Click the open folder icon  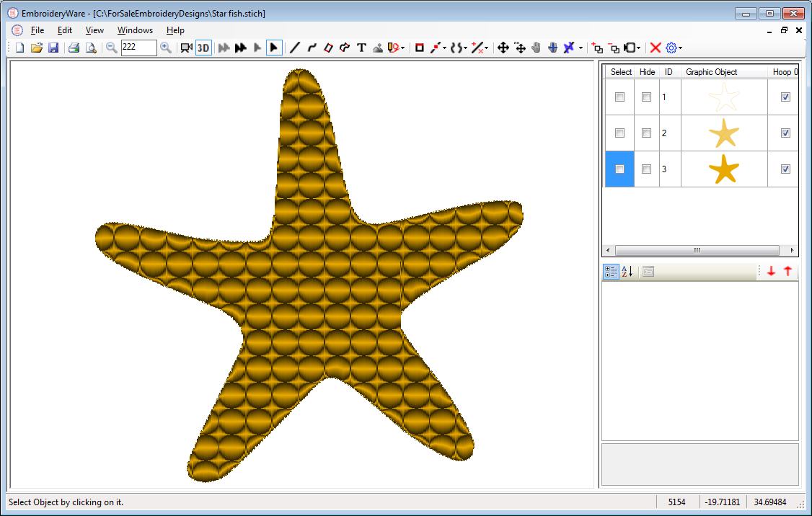point(36,48)
